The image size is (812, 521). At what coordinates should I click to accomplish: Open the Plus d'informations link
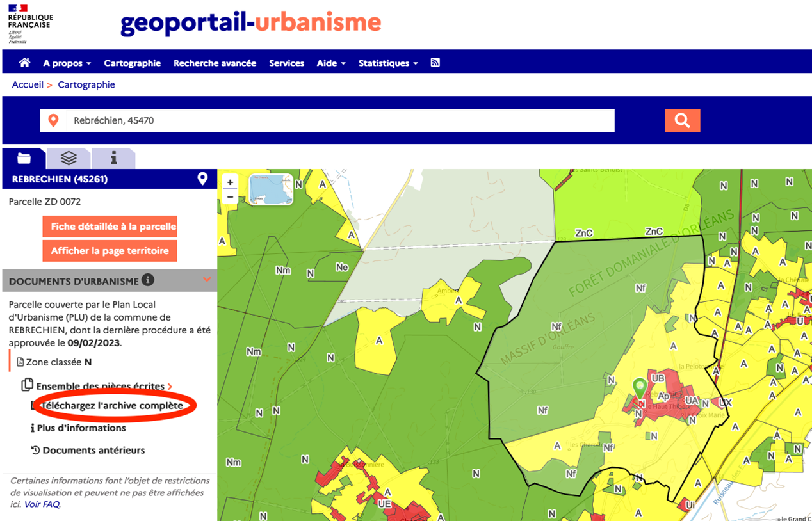[x=81, y=428]
